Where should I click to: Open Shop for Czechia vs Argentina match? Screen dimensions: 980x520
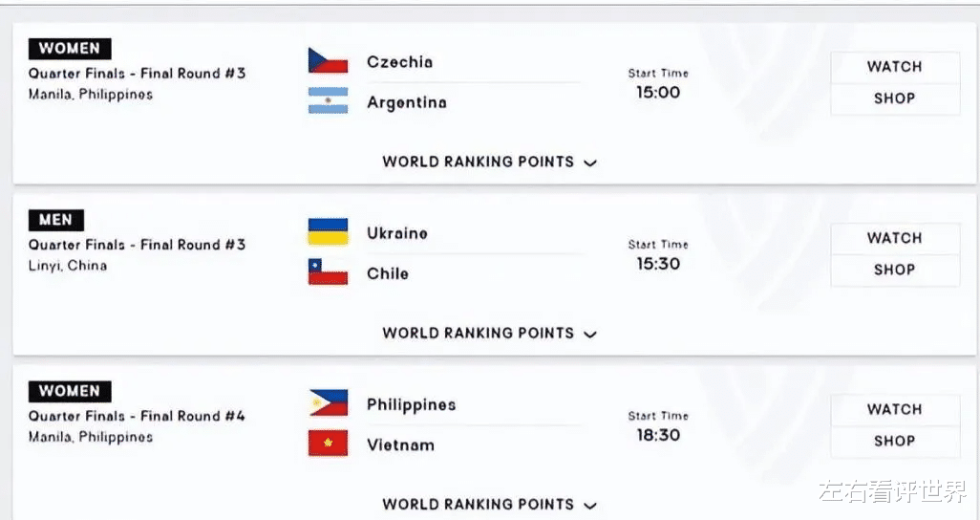pyautogui.click(x=894, y=98)
